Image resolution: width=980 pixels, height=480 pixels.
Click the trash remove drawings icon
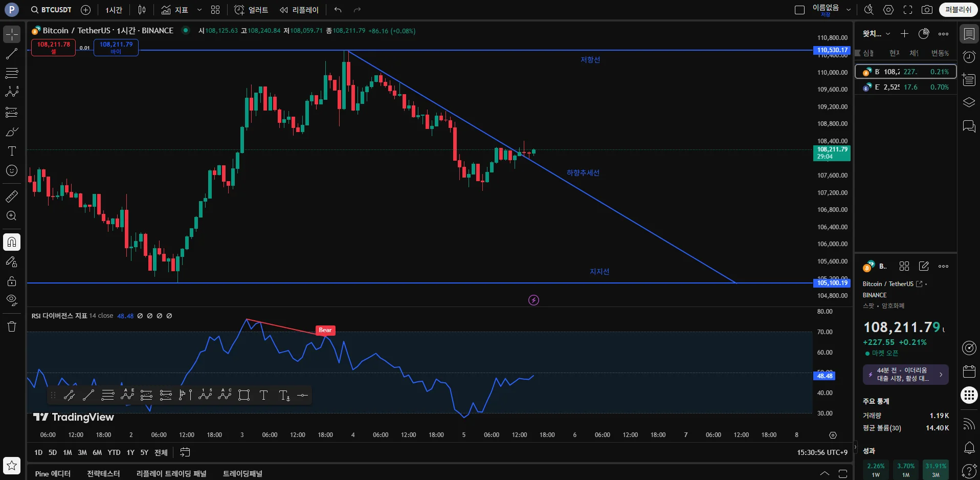(11, 326)
